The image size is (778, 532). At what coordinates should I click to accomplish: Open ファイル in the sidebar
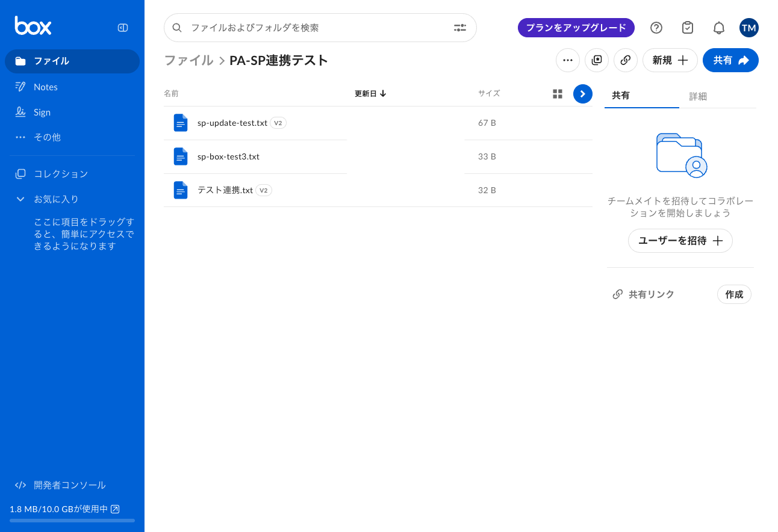tap(72, 61)
